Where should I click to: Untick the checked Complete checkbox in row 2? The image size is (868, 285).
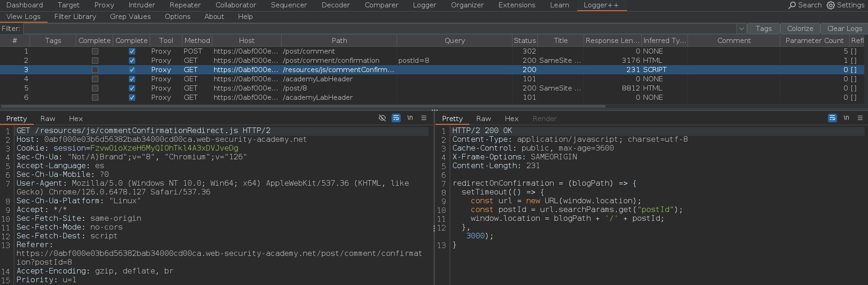[x=132, y=61]
